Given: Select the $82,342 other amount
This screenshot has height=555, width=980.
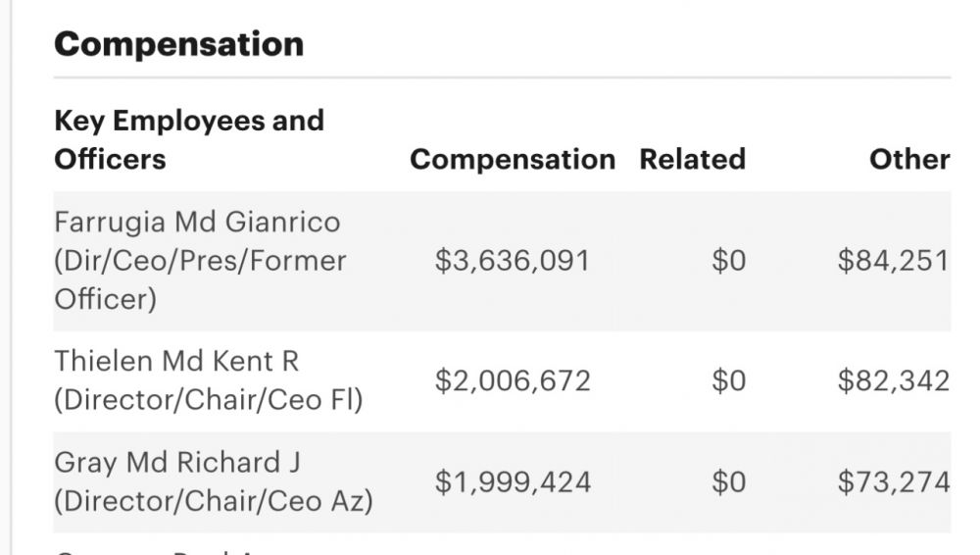Looking at the screenshot, I should 893,380.
